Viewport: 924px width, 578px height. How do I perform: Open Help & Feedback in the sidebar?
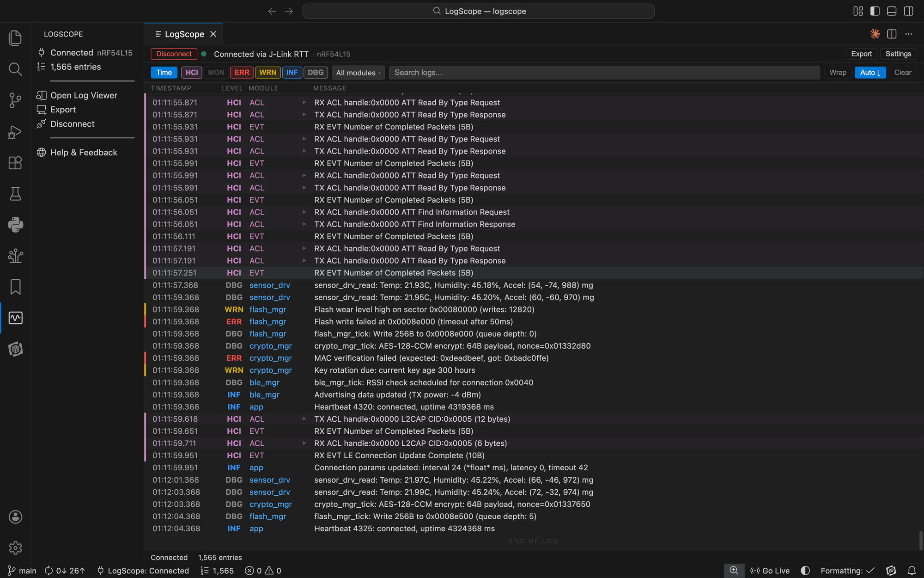click(84, 152)
